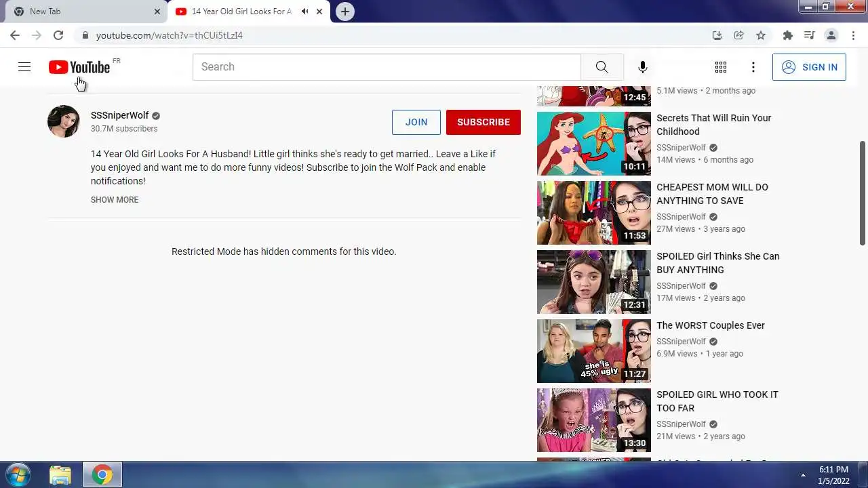This screenshot has width=868, height=488.
Task: Share this page icon in address bar
Action: 739,35
